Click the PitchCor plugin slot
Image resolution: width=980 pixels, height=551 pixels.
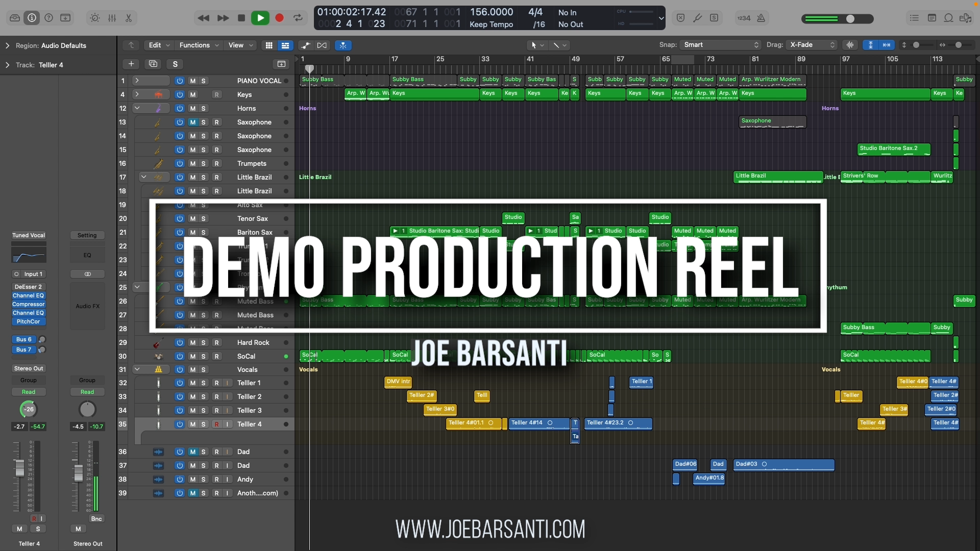(29, 322)
